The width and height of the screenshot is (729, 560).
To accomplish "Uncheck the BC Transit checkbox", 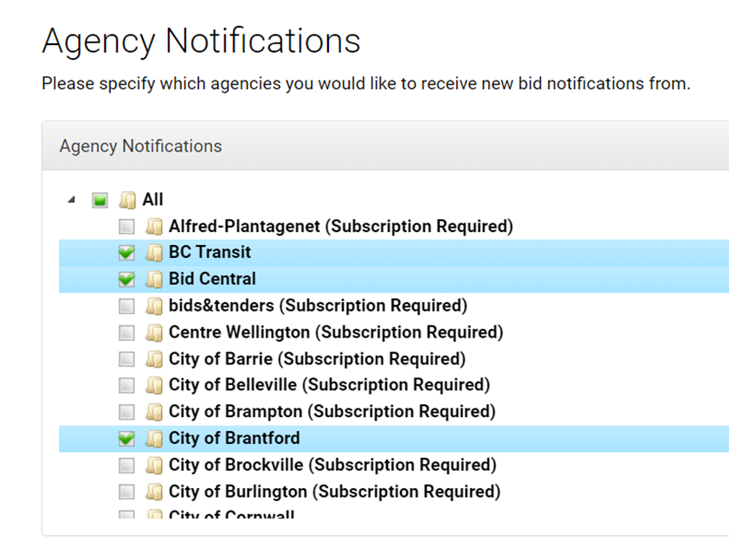I will pos(126,253).
